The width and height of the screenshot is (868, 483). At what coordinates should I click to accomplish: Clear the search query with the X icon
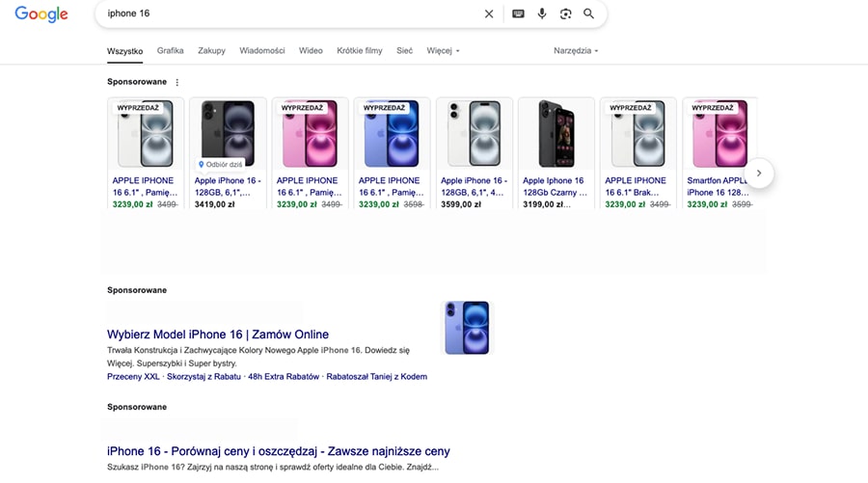click(489, 13)
